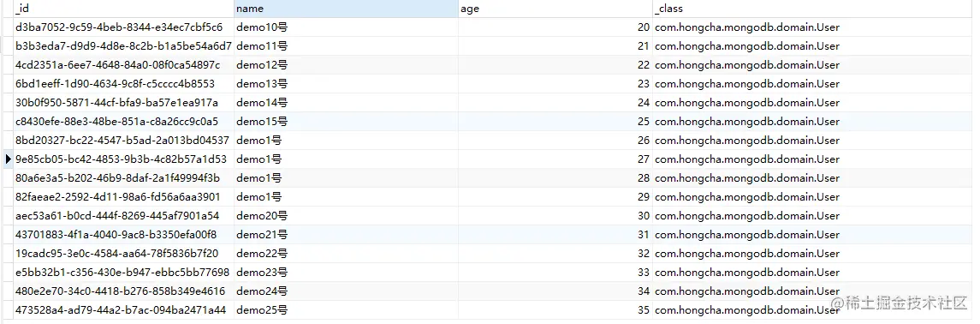Screen dimensions: 980x324
Task: Select id cell d3ba7052-9c59-4beb-8344-e34ec7cbf5c6
Action: coord(123,27)
